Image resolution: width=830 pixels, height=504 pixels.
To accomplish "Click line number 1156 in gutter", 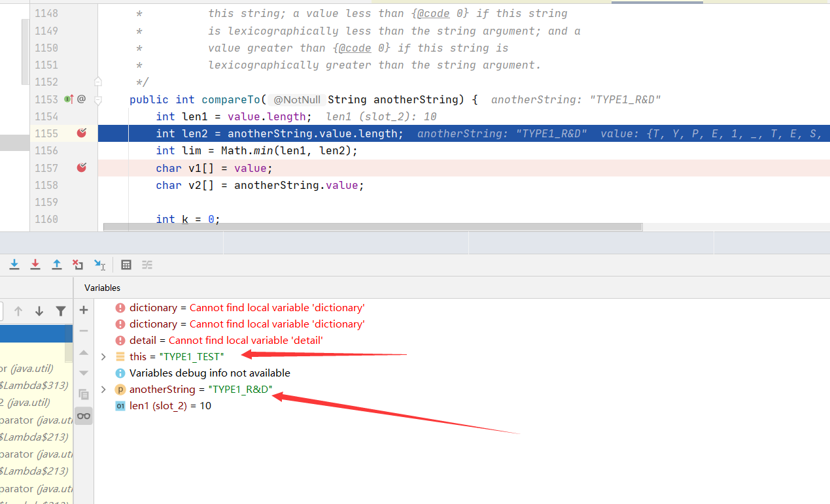I will click(46, 150).
